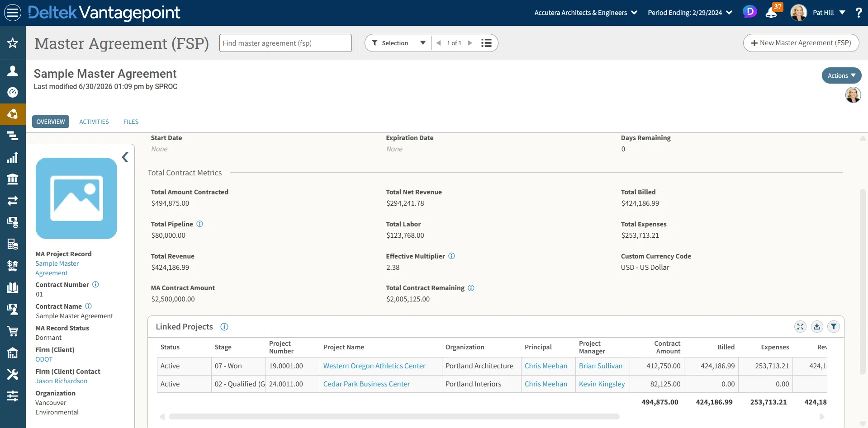This screenshot has height=428, width=868.
Task: Open the Period Ending dropdown
Action: [690, 13]
